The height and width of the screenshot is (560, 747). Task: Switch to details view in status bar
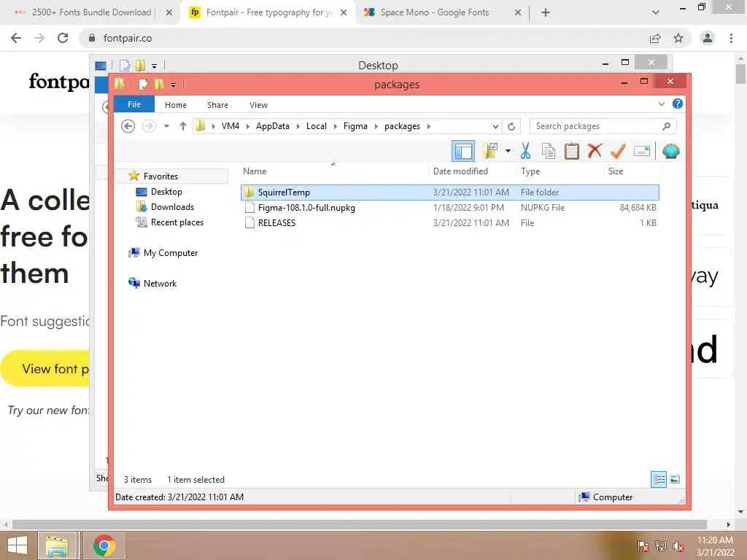pyautogui.click(x=659, y=479)
